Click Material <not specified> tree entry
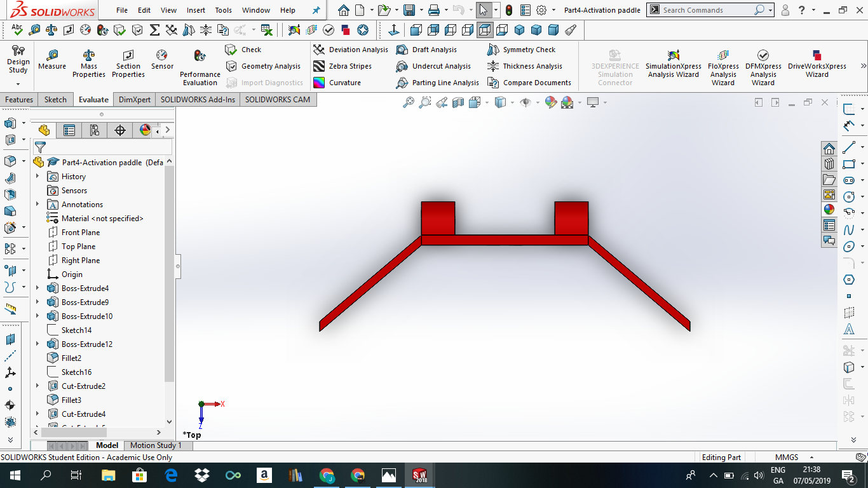The image size is (868, 488). coord(95,219)
